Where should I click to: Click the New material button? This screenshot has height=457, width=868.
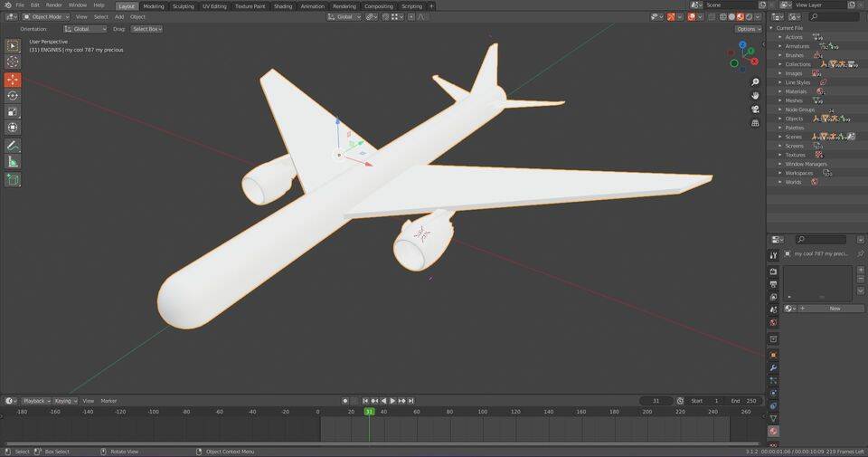click(x=834, y=309)
